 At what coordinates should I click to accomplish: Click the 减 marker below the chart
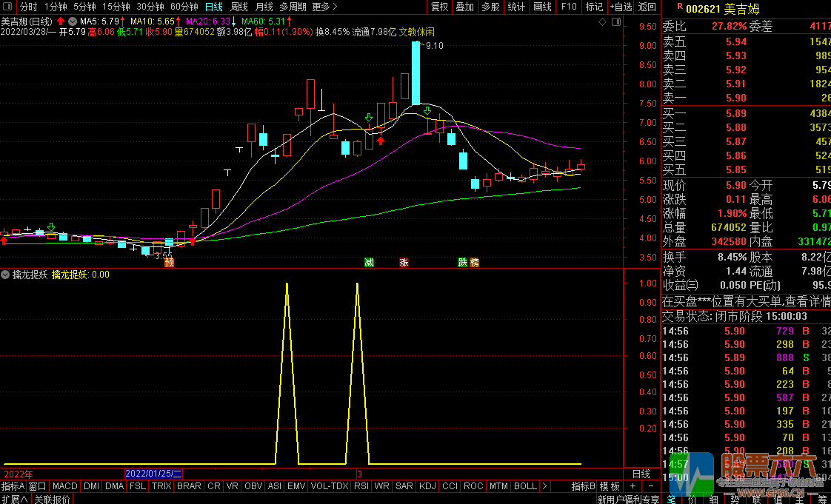pyautogui.click(x=369, y=262)
